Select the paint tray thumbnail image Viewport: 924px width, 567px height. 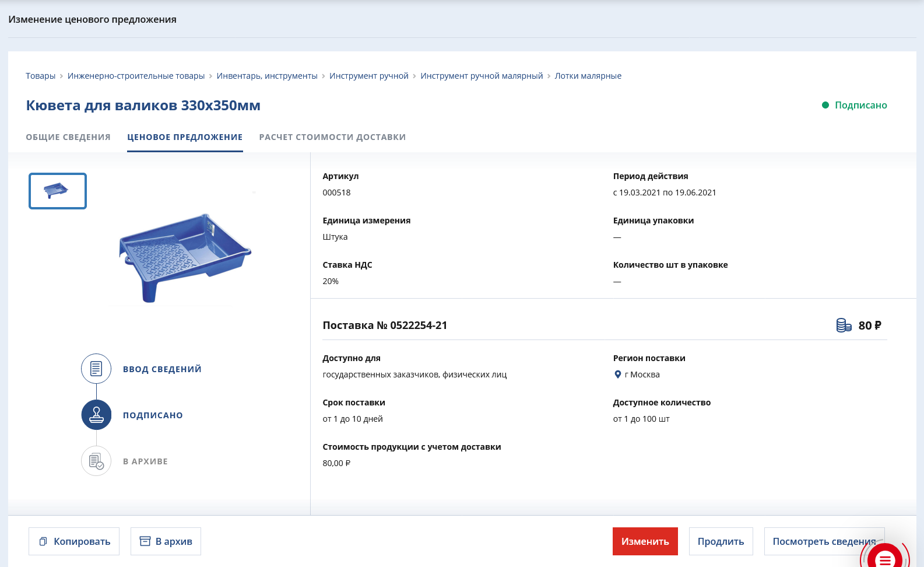[58, 191]
